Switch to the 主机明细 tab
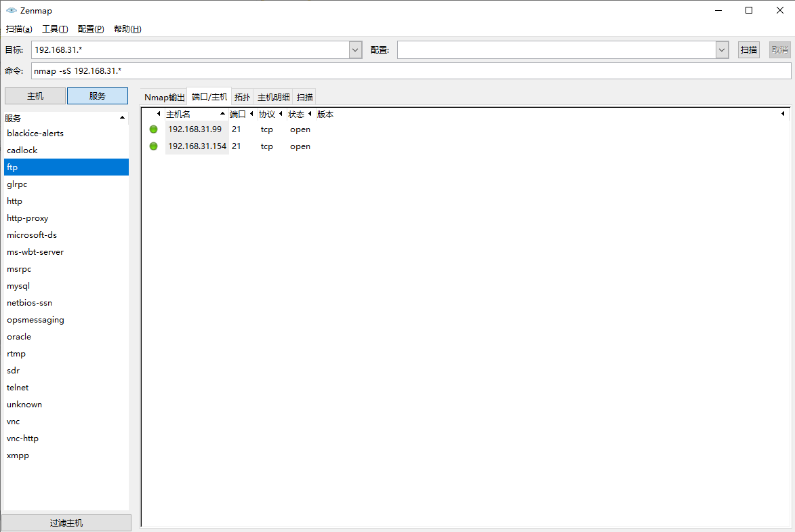 point(273,97)
